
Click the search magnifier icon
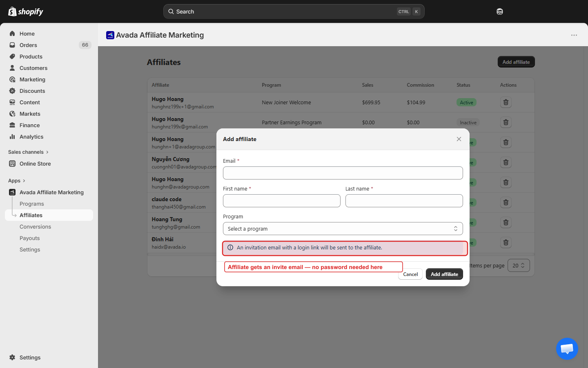tap(171, 11)
